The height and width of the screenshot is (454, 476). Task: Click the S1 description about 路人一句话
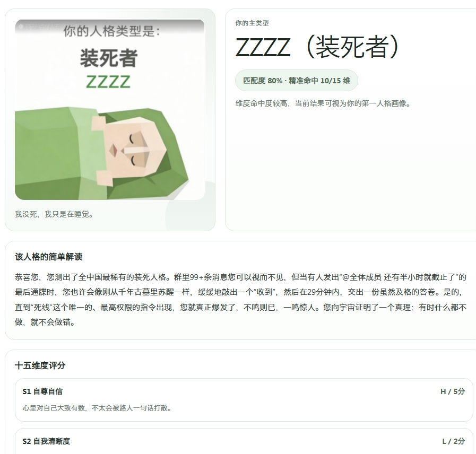coord(98,408)
